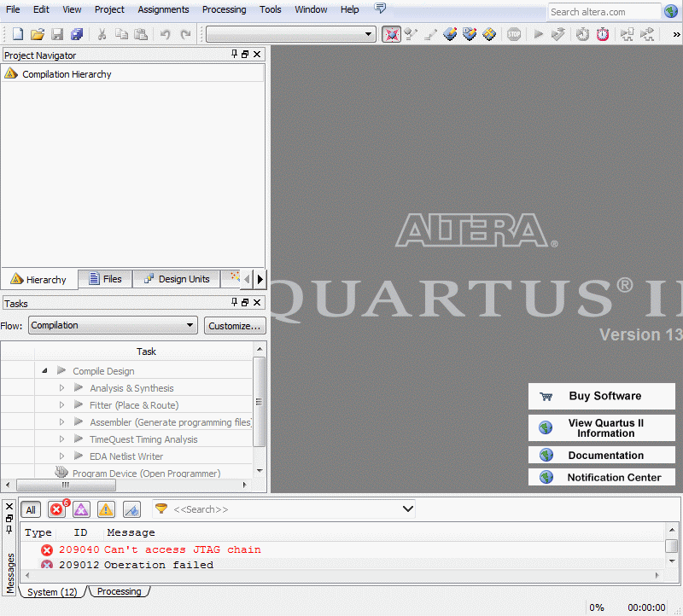The height and width of the screenshot is (616, 683).
Task: Click the Search altera.com input field
Action: (x=603, y=12)
